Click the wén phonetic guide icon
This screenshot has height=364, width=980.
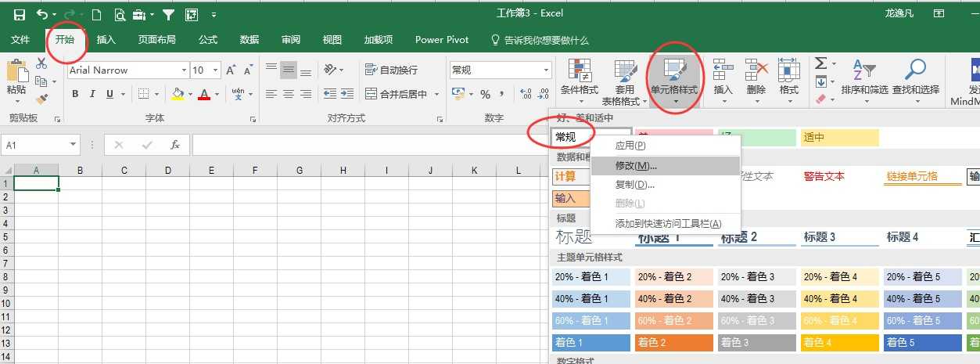click(x=237, y=94)
